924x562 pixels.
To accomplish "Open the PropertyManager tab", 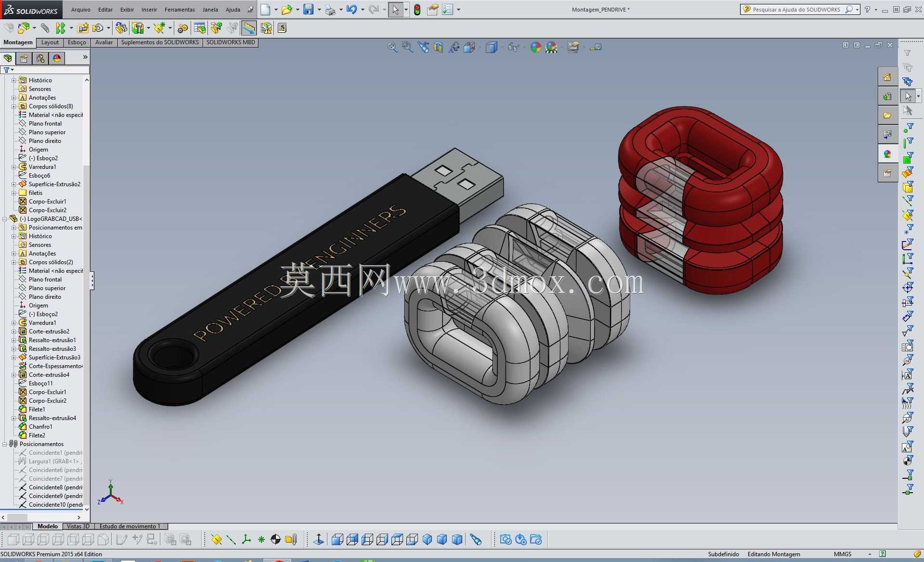I will click(x=24, y=58).
